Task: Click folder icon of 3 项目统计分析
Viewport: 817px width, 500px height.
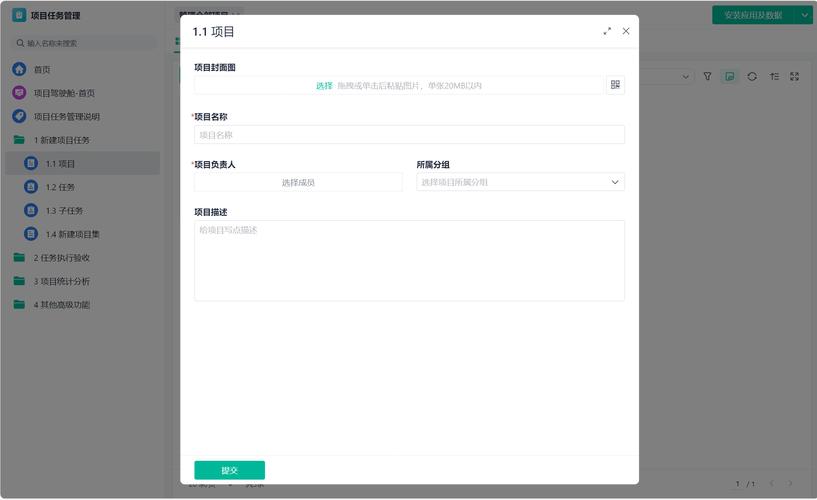Action: coord(19,281)
